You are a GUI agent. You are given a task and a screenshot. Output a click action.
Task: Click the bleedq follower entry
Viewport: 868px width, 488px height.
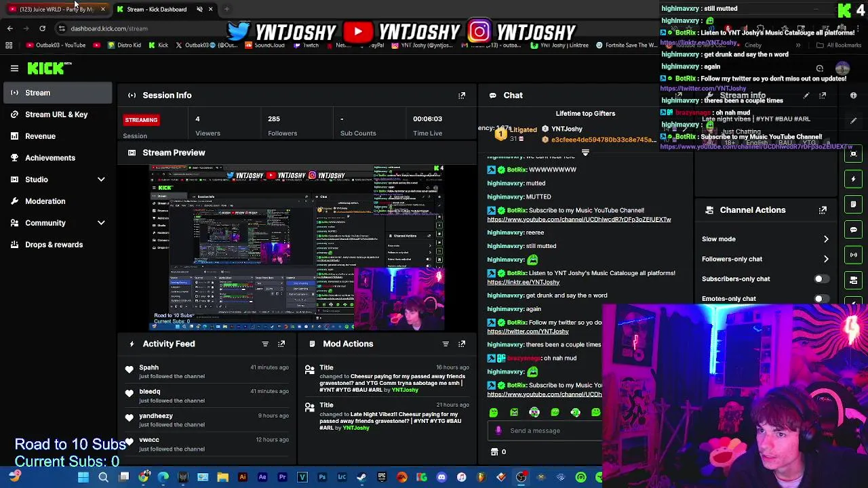point(208,396)
